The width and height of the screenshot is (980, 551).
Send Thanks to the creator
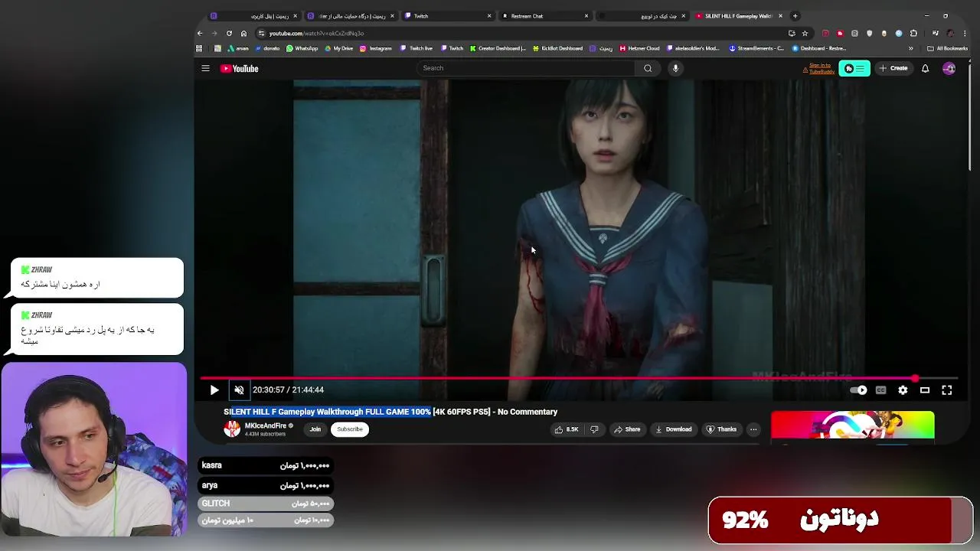coord(721,429)
